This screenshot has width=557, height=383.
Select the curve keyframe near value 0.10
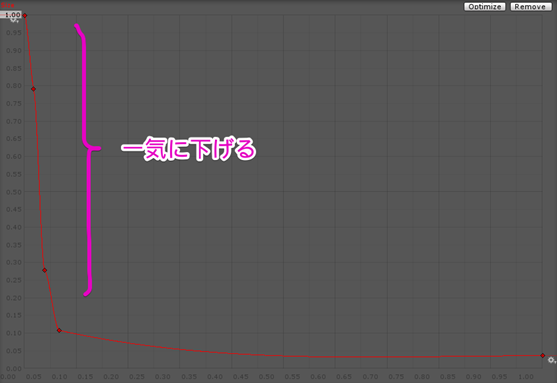click(59, 330)
